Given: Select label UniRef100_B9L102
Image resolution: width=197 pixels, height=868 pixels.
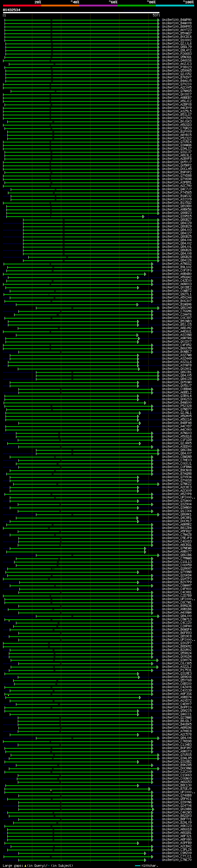Looking at the screenshot, I should click(x=176, y=267).
